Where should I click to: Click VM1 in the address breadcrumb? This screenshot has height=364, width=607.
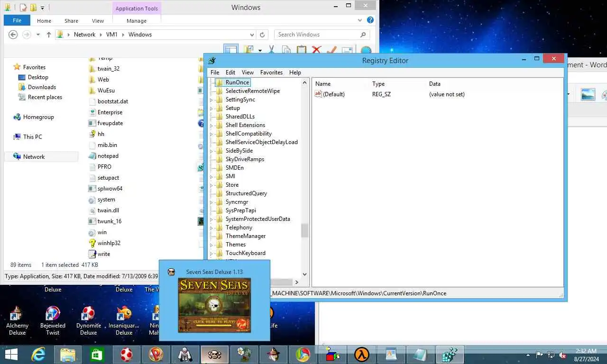point(112,35)
